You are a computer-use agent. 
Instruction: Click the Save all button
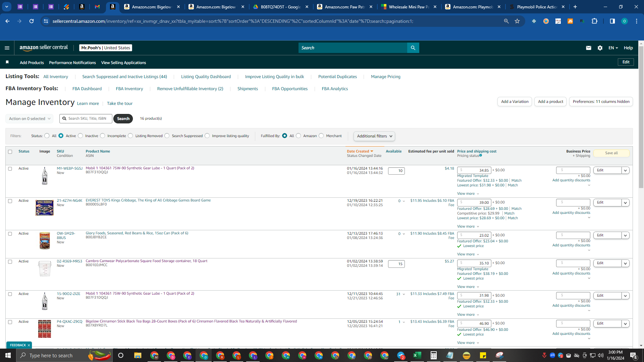pos(611,153)
